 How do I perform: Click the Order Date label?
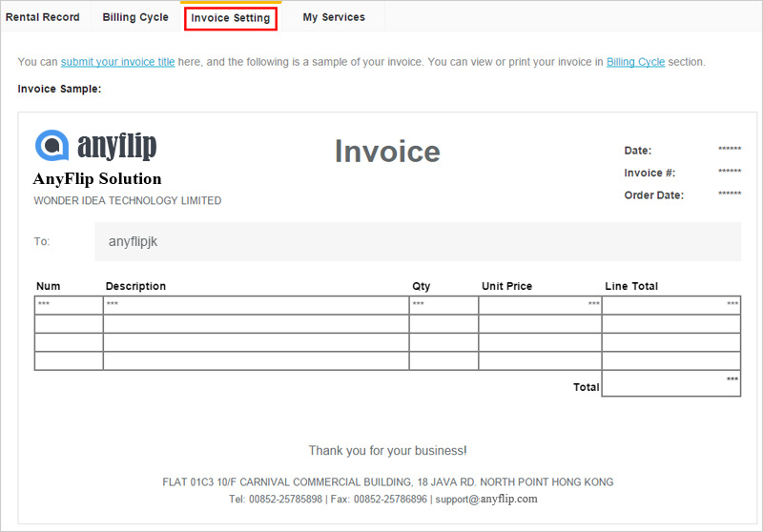pos(653,195)
